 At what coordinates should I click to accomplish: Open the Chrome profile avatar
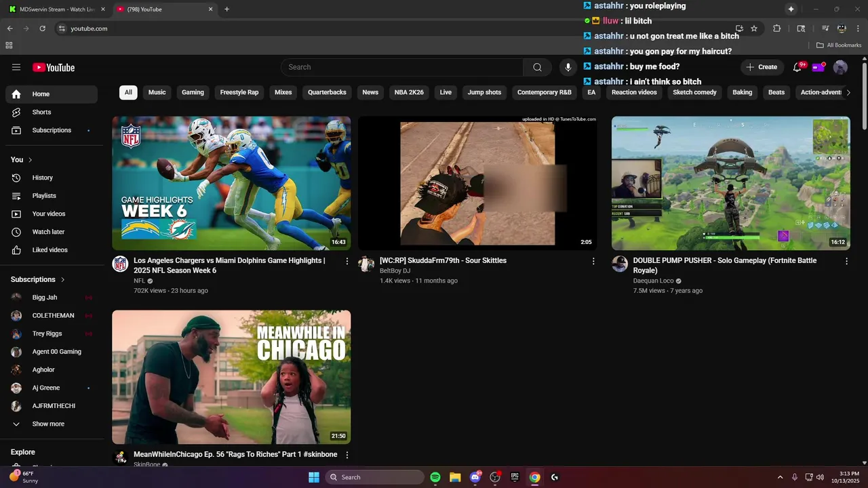pyautogui.click(x=842, y=28)
